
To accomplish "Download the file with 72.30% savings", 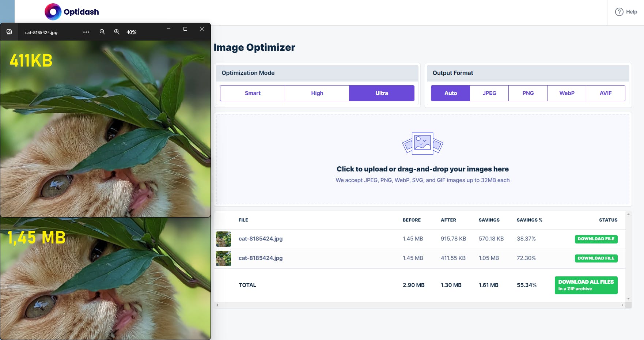I will point(596,258).
